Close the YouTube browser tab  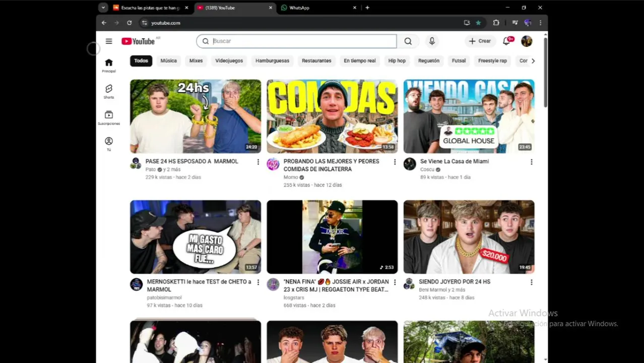(x=271, y=8)
